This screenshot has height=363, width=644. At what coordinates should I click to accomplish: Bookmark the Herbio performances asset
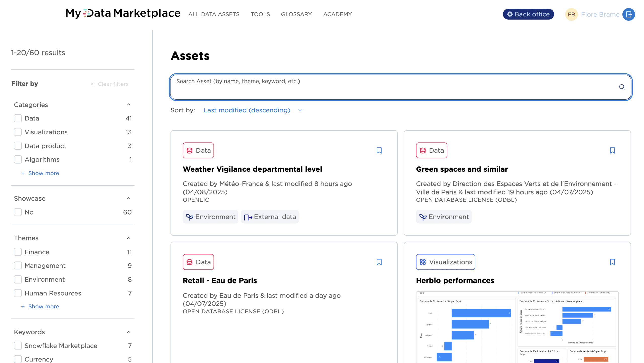612,262
